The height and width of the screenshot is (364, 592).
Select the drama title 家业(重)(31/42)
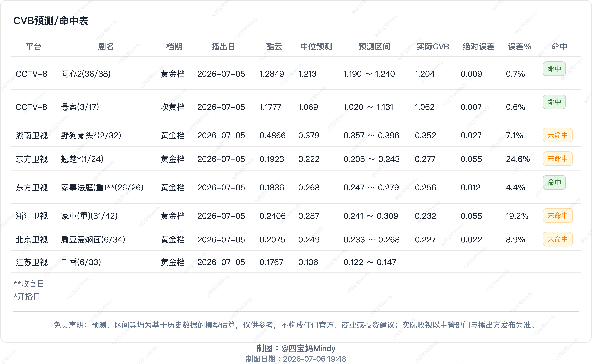pyautogui.click(x=89, y=216)
